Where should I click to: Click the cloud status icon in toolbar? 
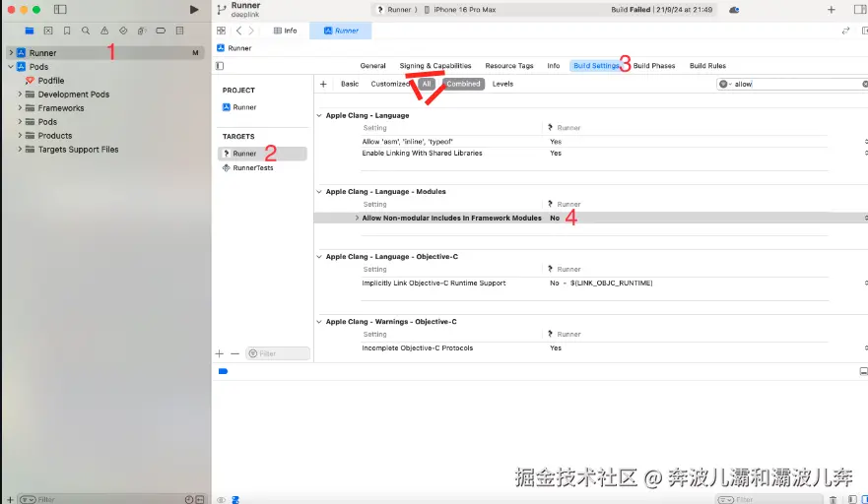pyautogui.click(x=734, y=10)
